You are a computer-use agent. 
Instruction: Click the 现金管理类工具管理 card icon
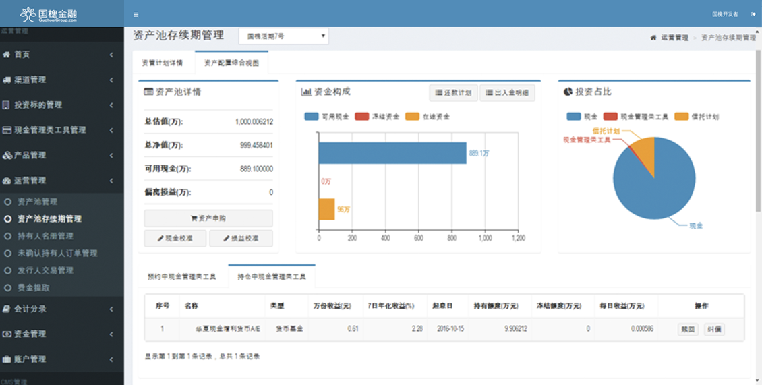tap(6, 130)
